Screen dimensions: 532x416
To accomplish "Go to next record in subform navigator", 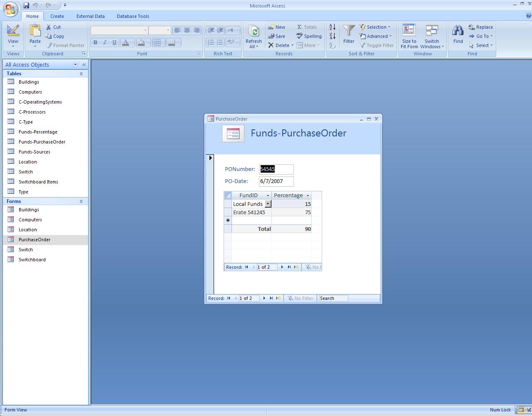I will coord(282,267).
